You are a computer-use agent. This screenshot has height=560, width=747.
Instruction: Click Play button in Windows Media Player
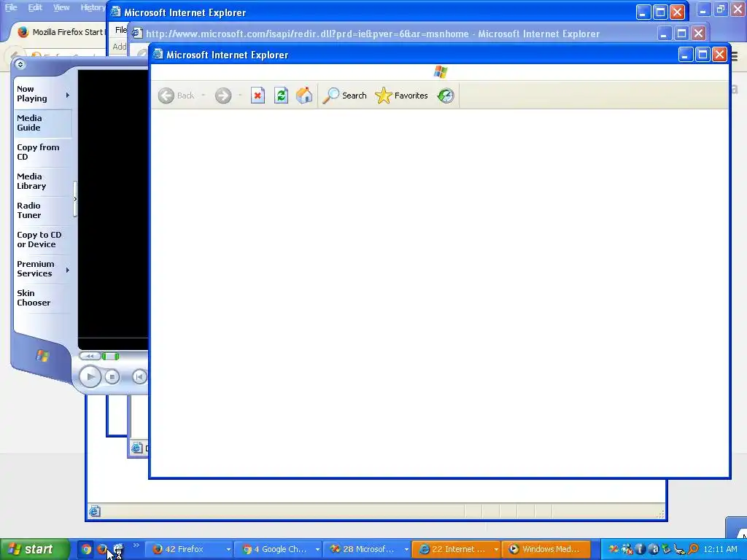pyautogui.click(x=90, y=377)
